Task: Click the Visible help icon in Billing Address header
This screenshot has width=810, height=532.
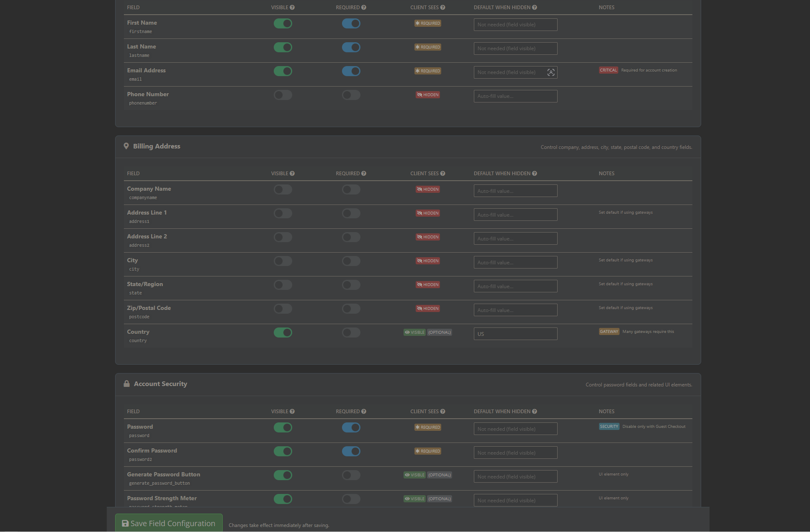Action: (x=292, y=174)
